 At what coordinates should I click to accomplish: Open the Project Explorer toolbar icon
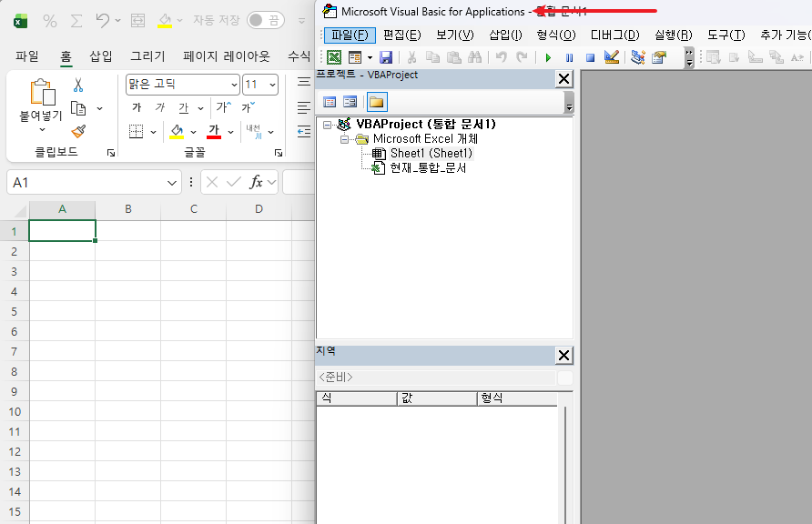(x=638, y=57)
